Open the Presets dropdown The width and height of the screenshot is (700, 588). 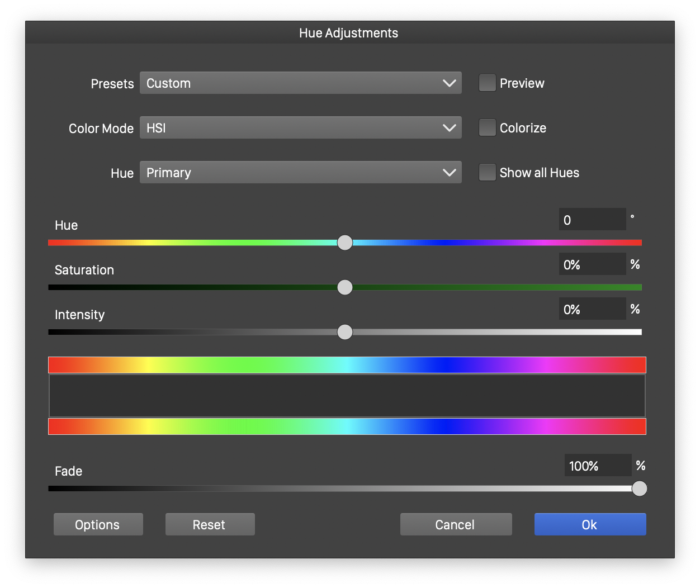(x=300, y=83)
